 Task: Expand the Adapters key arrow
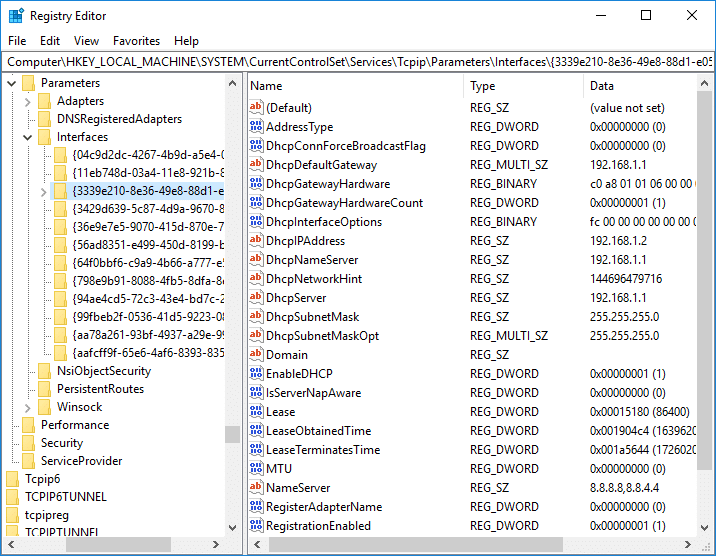click(x=27, y=101)
